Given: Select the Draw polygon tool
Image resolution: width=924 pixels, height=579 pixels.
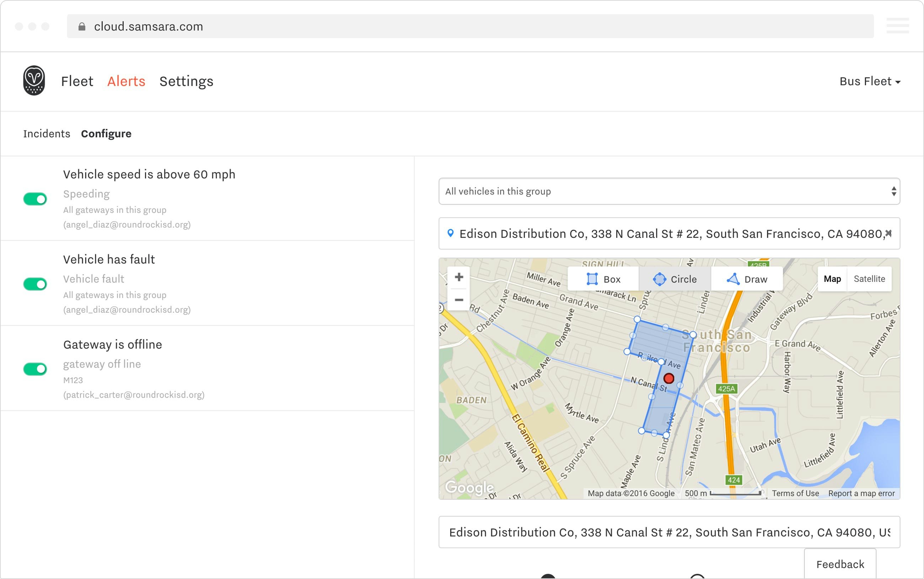Looking at the screenshot, I should (x=747, y=279).
